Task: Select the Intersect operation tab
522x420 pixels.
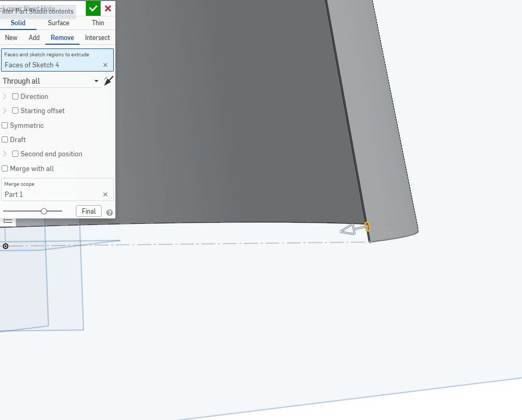Action: pyautogui.click(x=97, y=37)
